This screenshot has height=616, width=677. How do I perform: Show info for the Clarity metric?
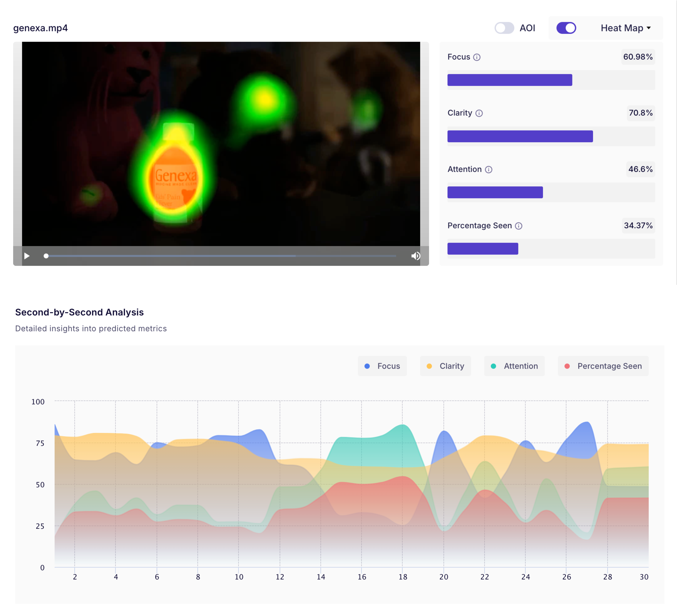[x=479, y=113]
